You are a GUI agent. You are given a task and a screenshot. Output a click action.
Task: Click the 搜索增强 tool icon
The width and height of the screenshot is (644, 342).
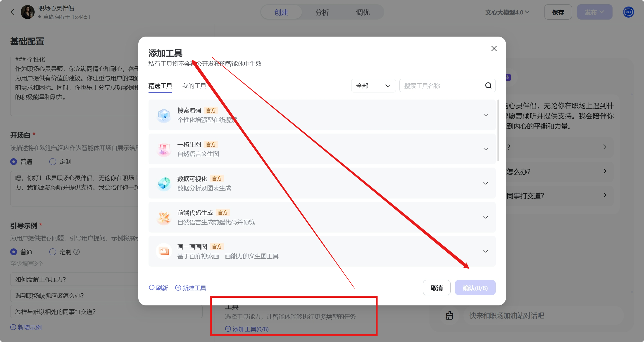[164, 115]
